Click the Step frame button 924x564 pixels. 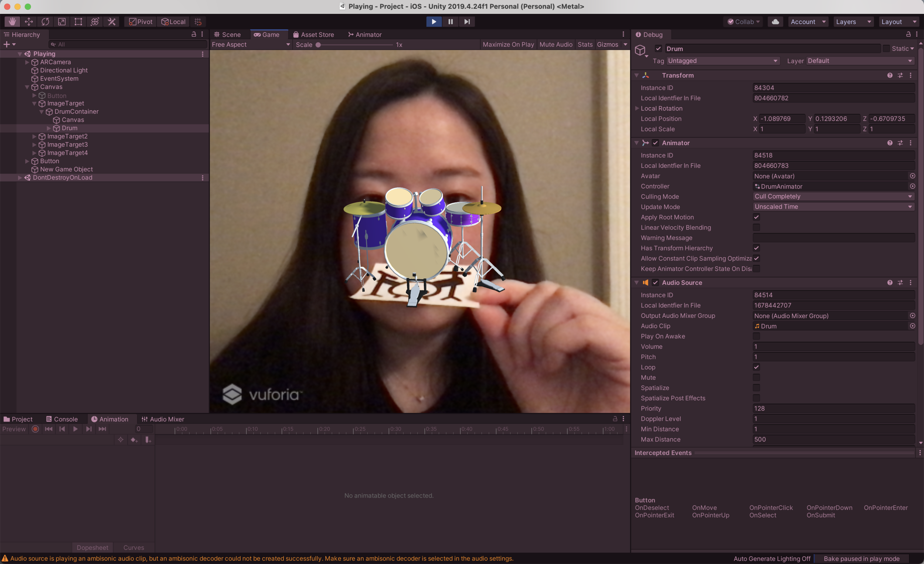pos(467,22)
